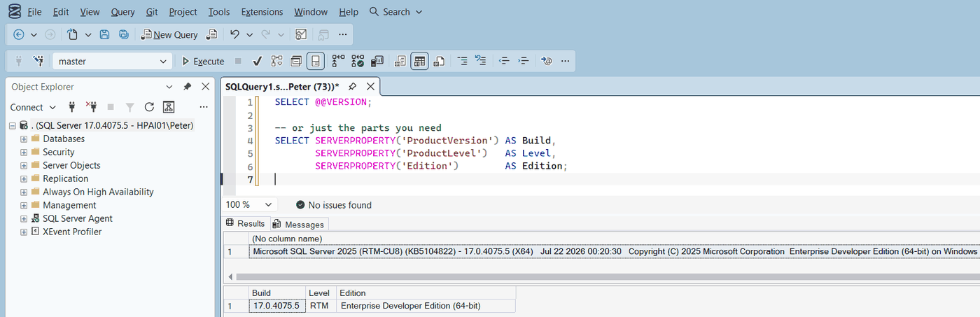Display the Estimated Execution Plan
980x317 pixels.
click(x=276, y=61)
